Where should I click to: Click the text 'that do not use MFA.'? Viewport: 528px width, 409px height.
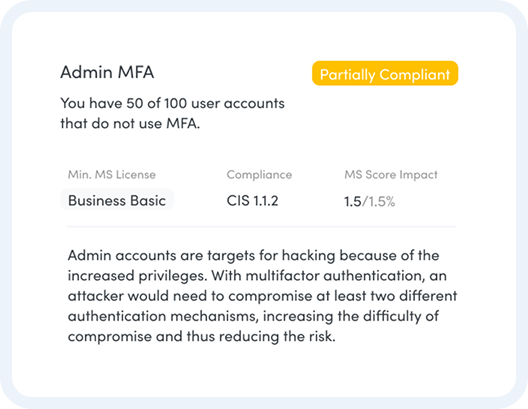[x=130, y=123]
